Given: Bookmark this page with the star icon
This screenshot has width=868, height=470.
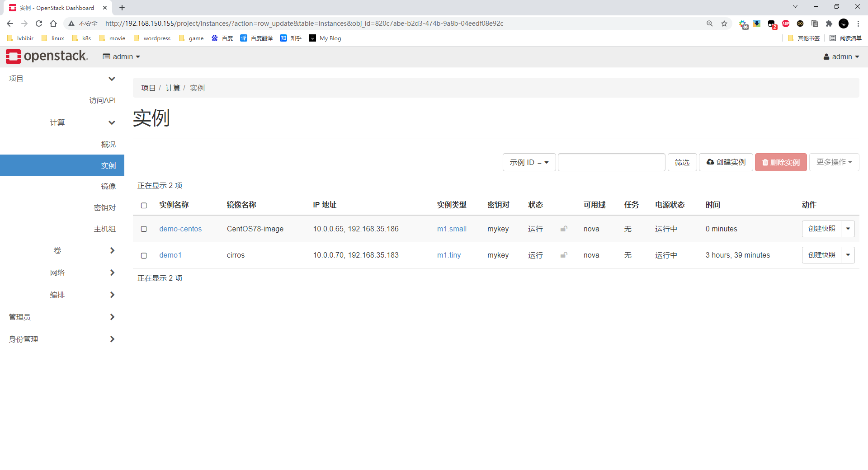Looking at the screenshot, I should (724, 23).
